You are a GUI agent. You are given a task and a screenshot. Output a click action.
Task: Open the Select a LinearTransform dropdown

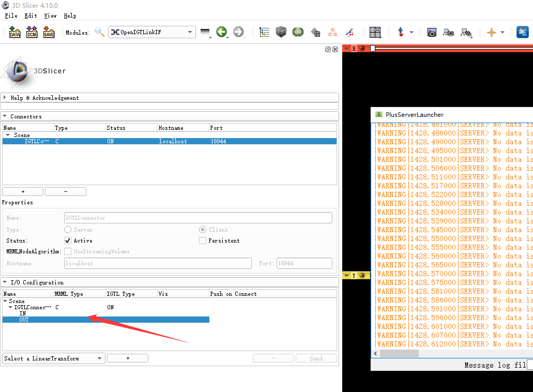53,358
